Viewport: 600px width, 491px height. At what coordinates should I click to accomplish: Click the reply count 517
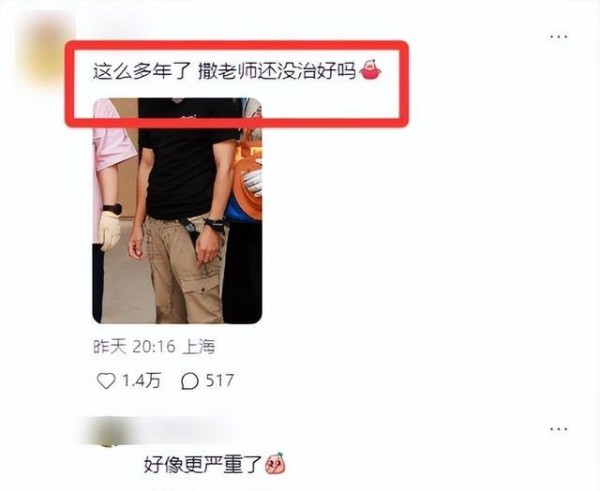click(x=219, y=381)
